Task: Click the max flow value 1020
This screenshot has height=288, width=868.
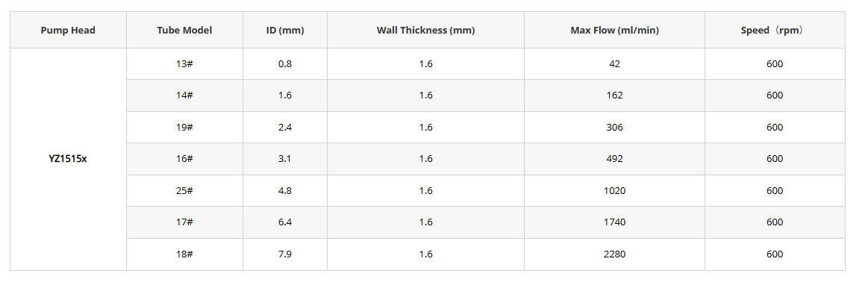Action: point(614,190)
